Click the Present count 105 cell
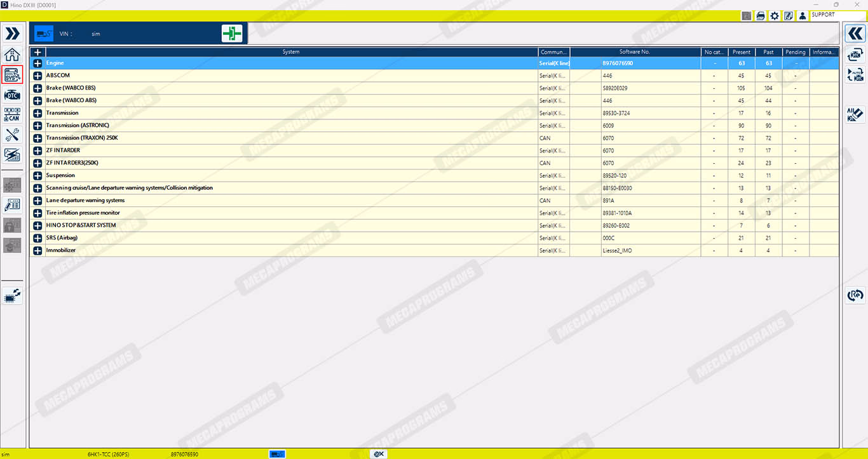Screen dimensions: 868x459 (741, 88)
